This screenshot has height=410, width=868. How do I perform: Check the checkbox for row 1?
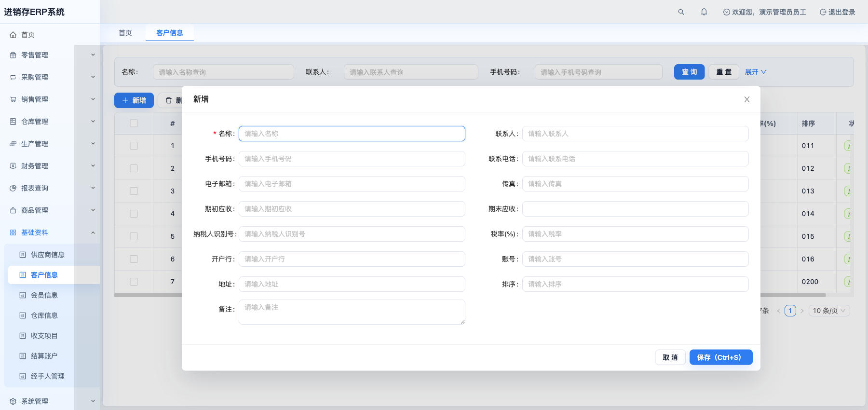134,146
